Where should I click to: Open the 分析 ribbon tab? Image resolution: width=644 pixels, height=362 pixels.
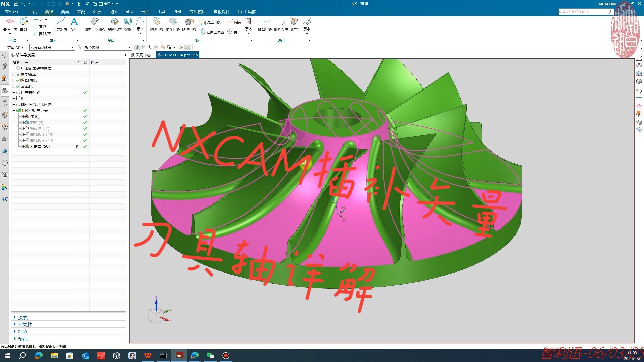(97, 12)
